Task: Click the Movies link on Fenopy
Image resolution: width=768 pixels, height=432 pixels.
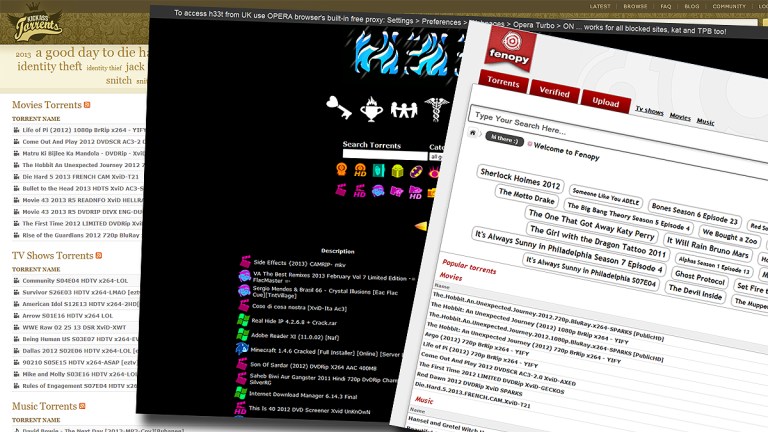Action: point(680,117)
